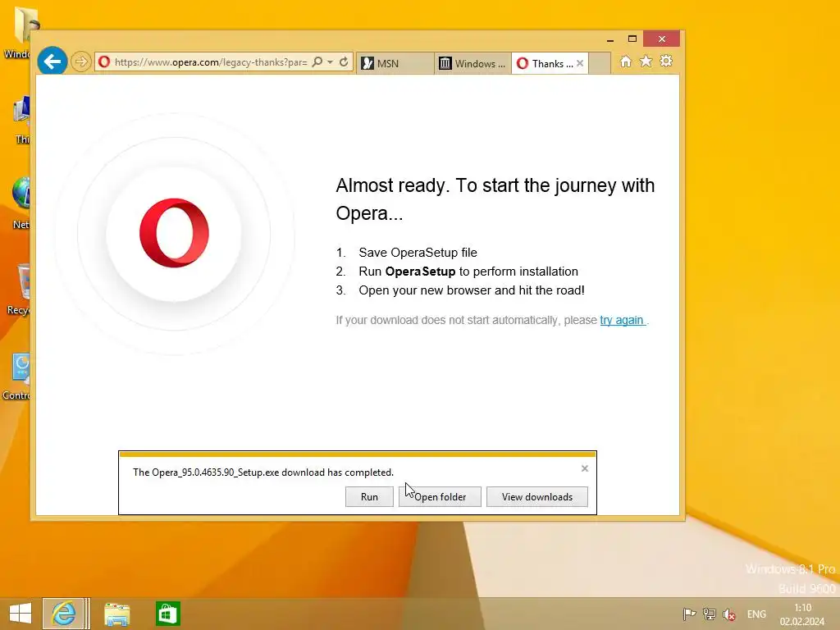The image size is (840, 630).
Task: Select the This PC desktop icon
Action: (x=21, y=120)
